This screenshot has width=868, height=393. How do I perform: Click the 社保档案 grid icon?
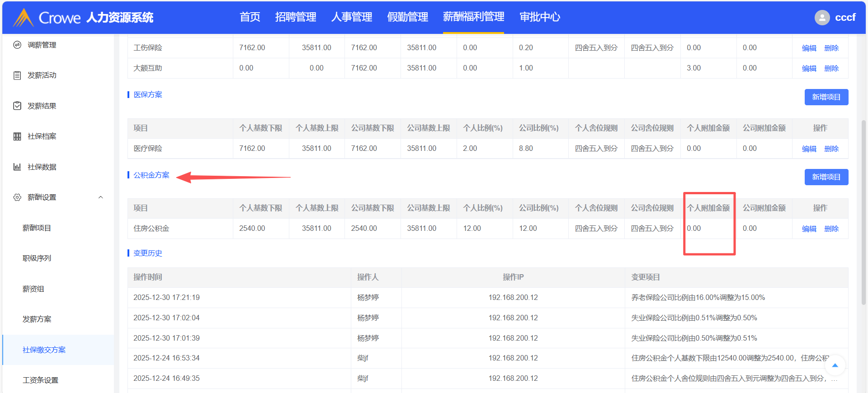point(17,136)
